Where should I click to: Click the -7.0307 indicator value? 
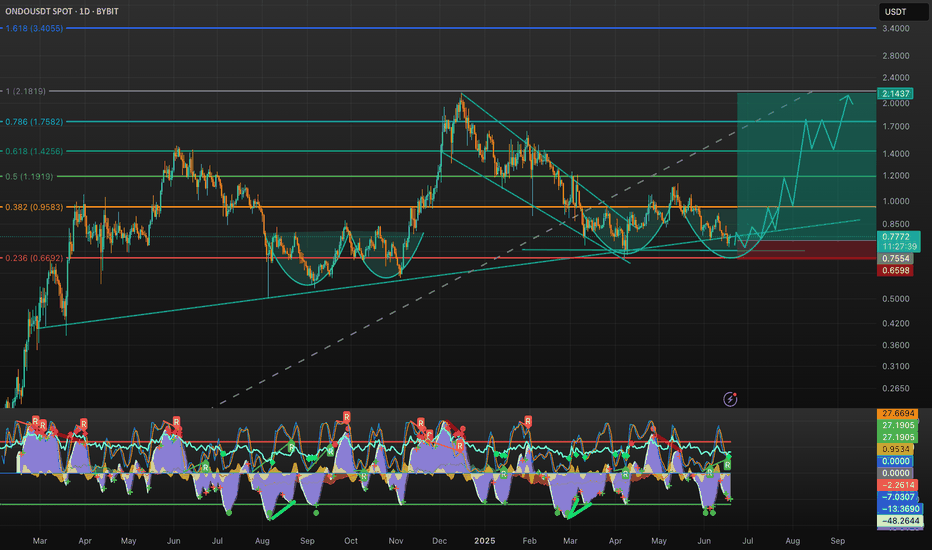click(x=896, y=497)
